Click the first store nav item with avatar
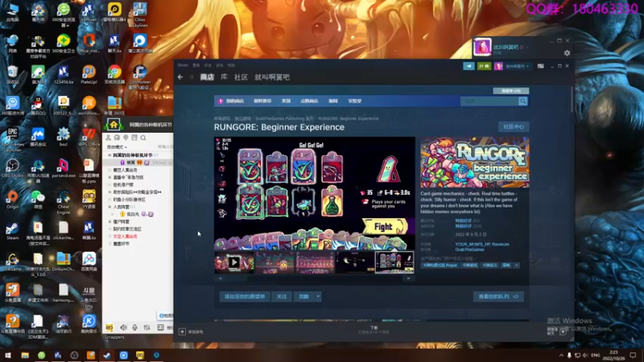The height and width of the screenshot is (362, 644). [231, 101]
